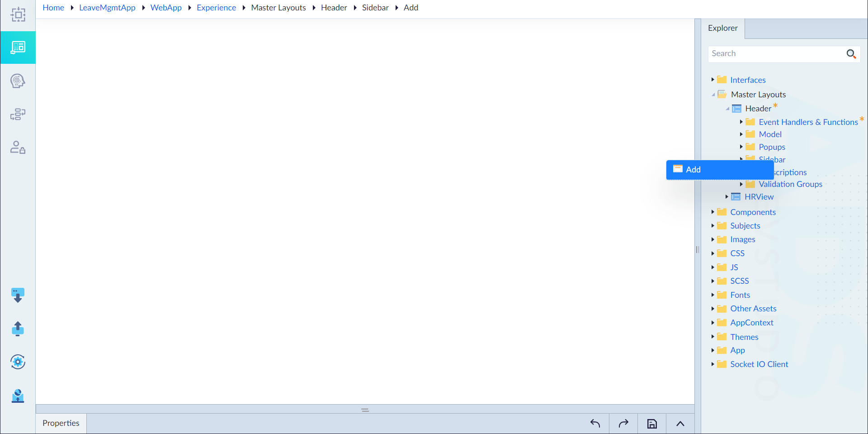
Task: Expand the Components folder arrow
Action: tap(713, 212)
